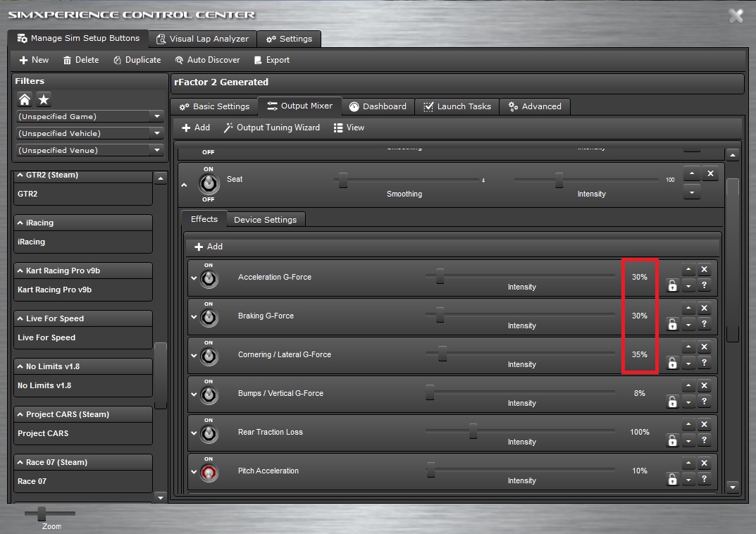The width and height of the screenshot is (756, 534).
Task: Toggle Bumps / Vertical G-Force knob
Action: point(209,395)
